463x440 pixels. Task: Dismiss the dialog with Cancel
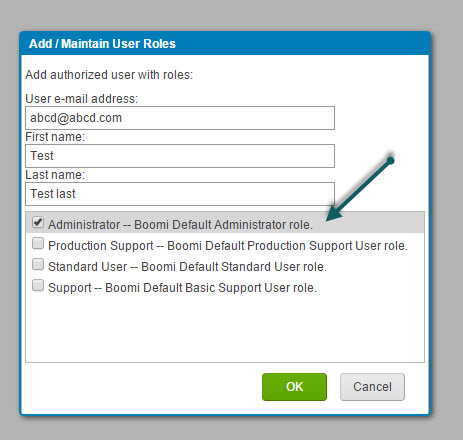point(372,387)
